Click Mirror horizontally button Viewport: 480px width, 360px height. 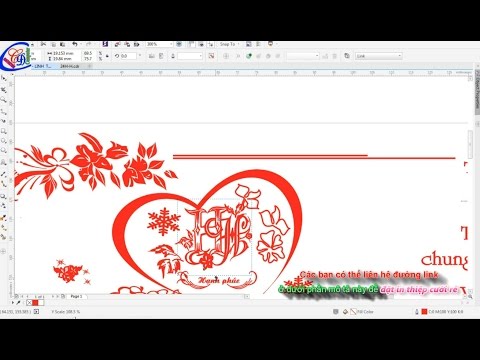pyautogui.click(x=151, y=56)
